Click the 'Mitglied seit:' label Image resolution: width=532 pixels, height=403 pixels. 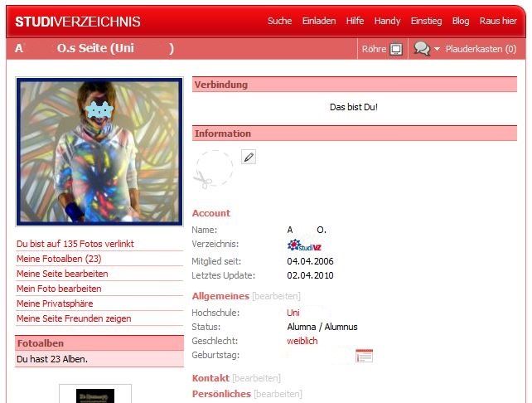[x=216, y=261]
